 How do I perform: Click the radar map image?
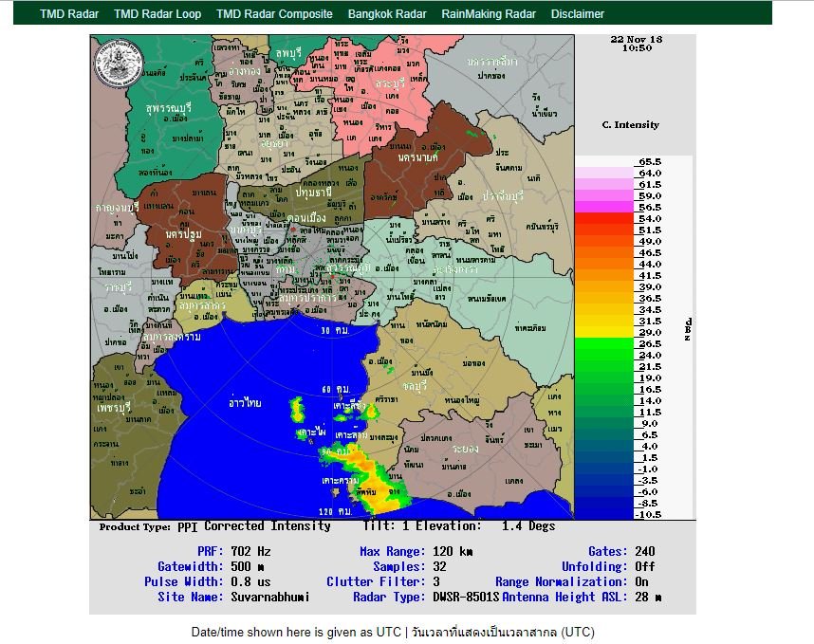point(332,277)
